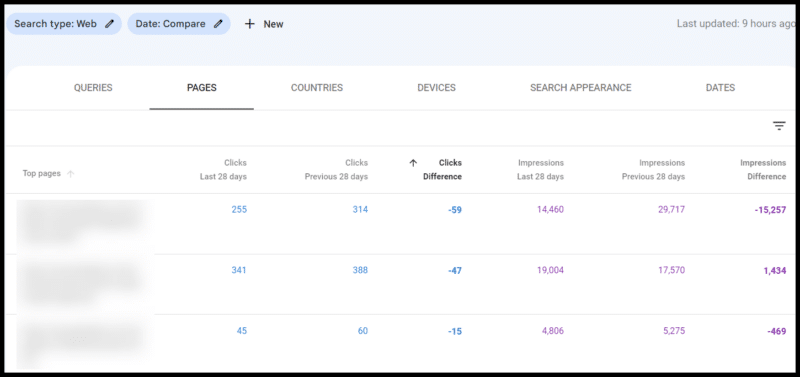Click the 341 clicks value

pos(239,270)
